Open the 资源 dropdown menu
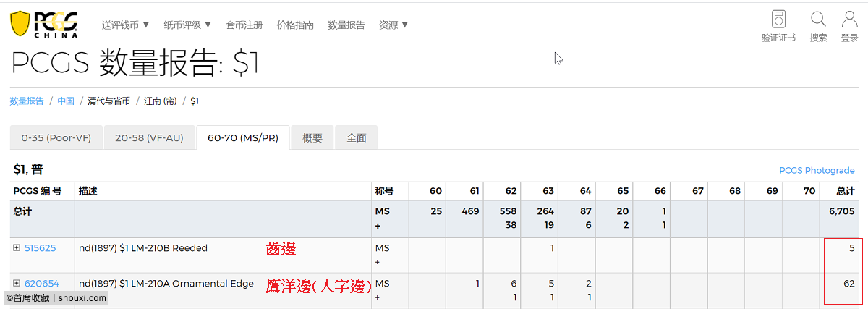This screenshot has width=868, height=309. (393, 25)
